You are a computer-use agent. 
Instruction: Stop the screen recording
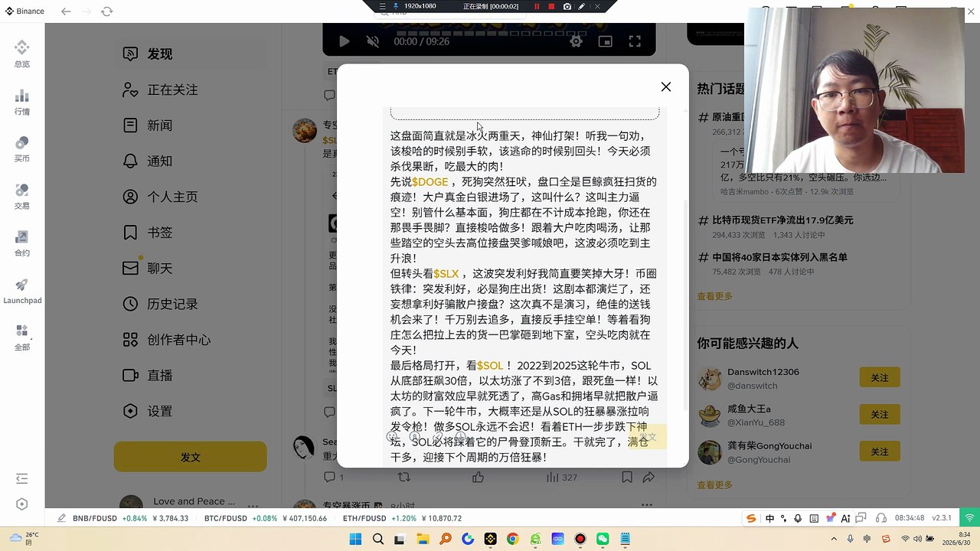point(551,6)
